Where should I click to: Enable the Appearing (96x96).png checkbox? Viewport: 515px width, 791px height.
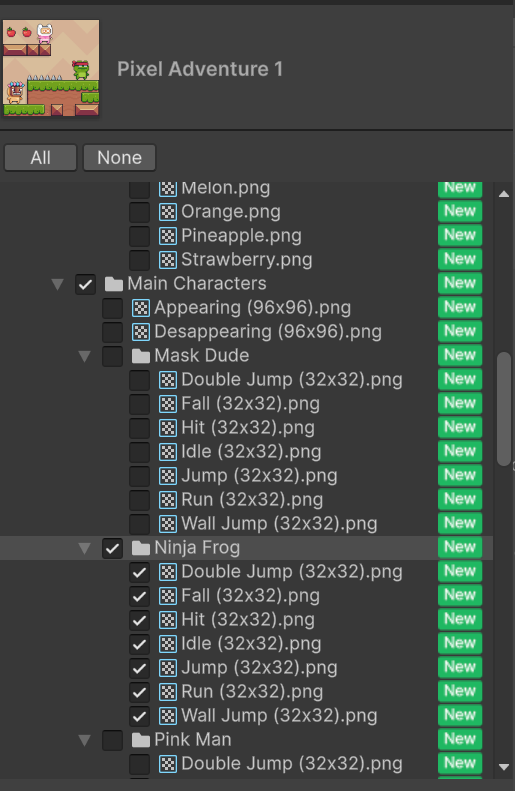pyautogui.click(x=112, y=308)
